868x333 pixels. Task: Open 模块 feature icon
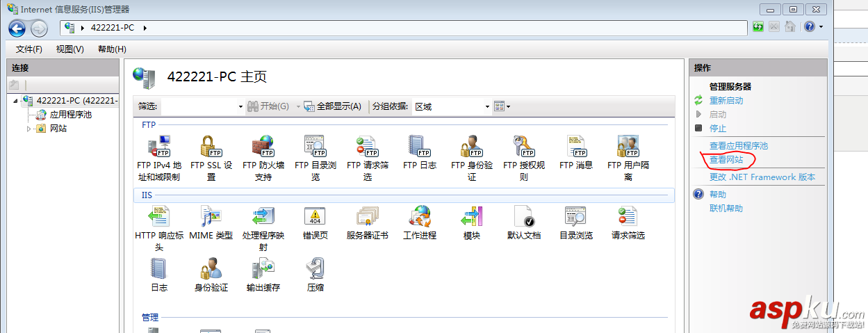472,216
